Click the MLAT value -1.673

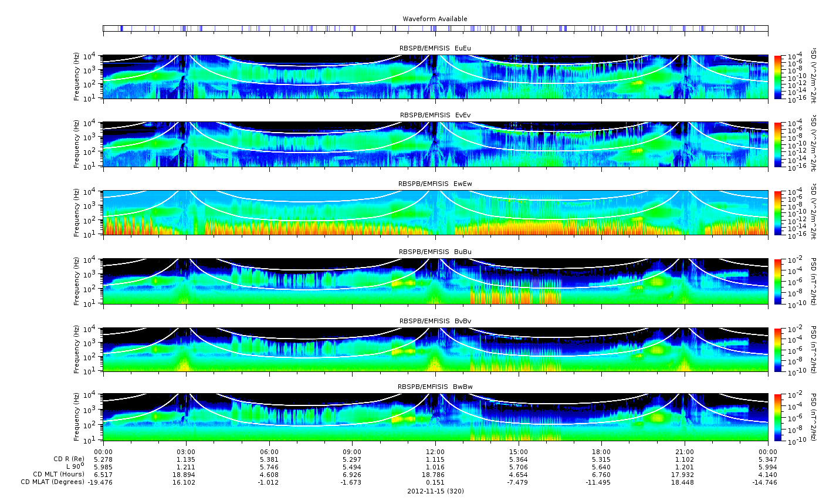(351, 482)
